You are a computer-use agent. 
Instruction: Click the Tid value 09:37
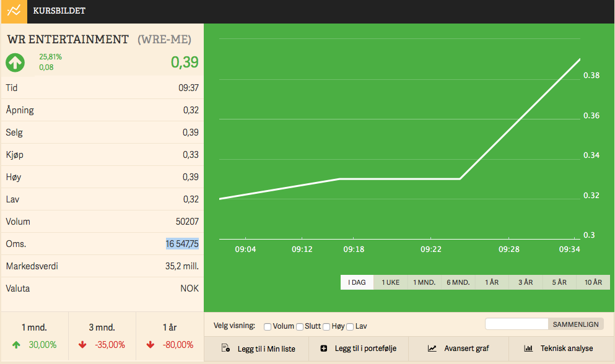point(189,88)
